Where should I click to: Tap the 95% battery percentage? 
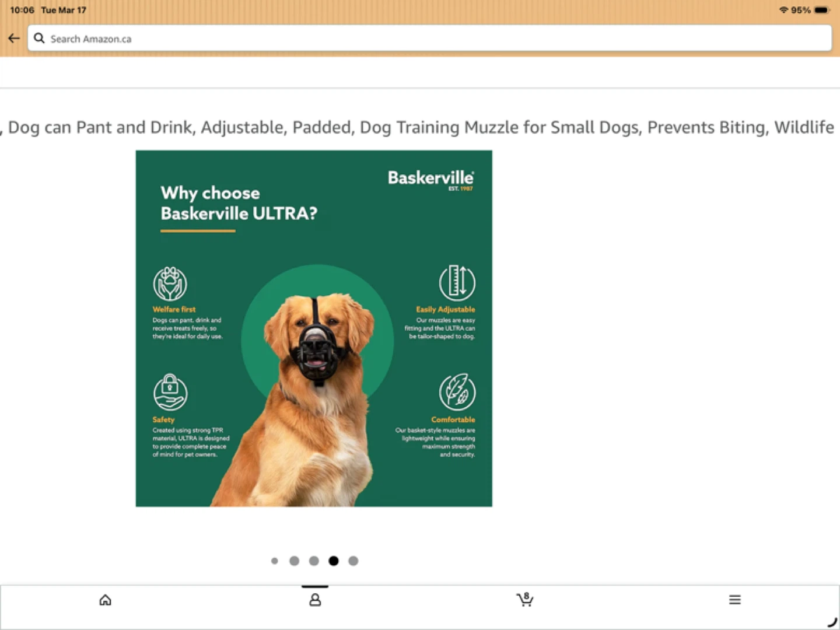(801, 10)
